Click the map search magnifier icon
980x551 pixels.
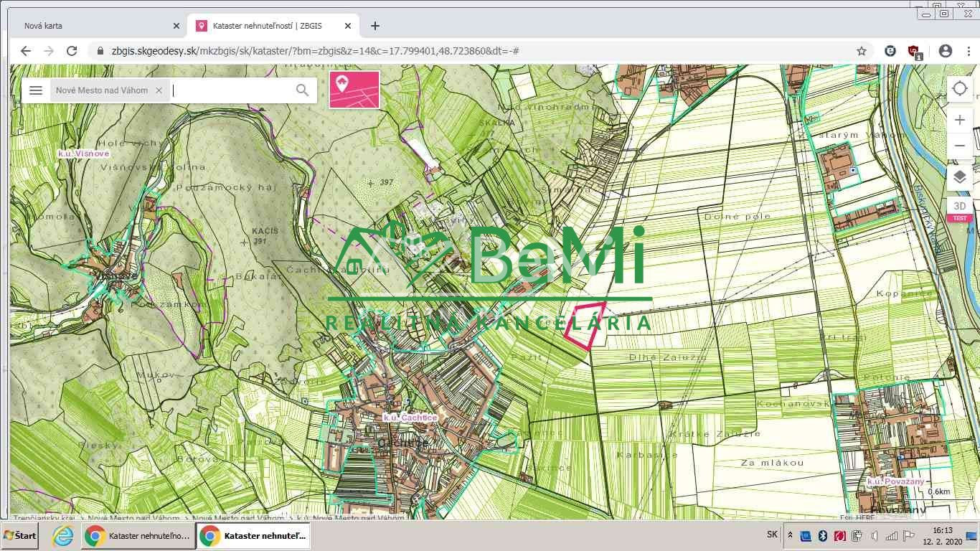click(x=302, y=90)
